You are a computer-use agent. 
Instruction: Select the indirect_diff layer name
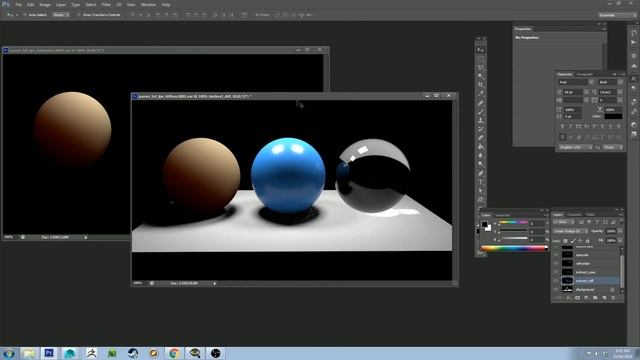[584, 281]
